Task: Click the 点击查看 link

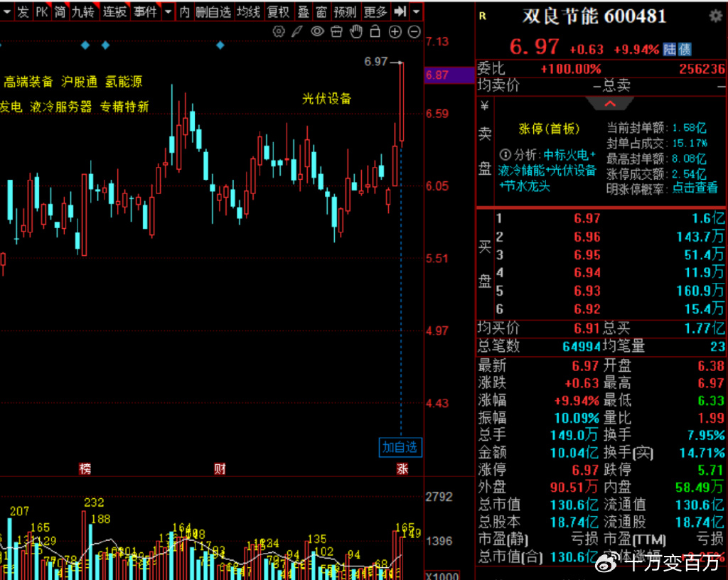Action: tap(695, 188)
